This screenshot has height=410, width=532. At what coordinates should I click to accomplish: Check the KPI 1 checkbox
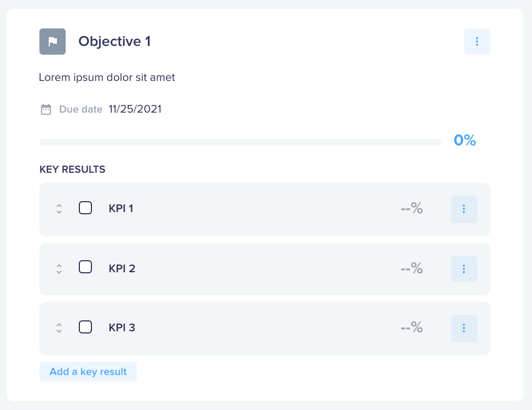point(85,208)
